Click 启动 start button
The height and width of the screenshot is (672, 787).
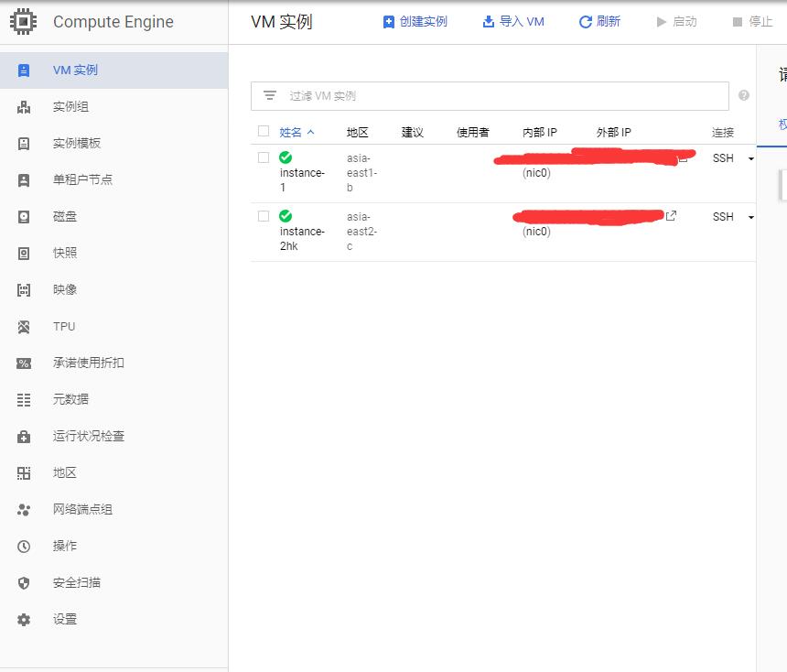click(x=676, y=22)
